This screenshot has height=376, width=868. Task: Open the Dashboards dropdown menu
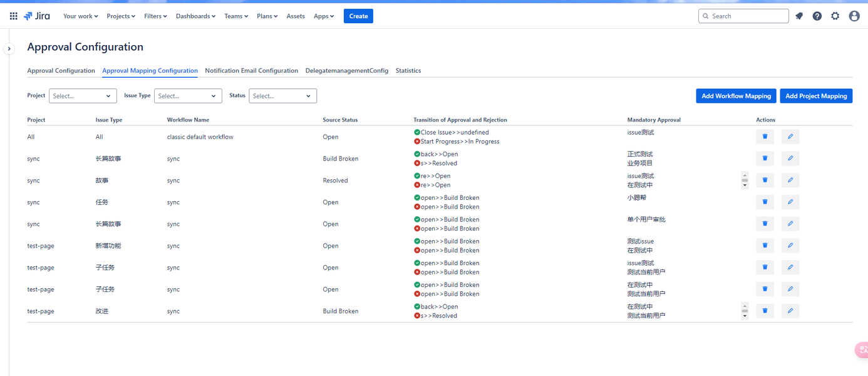pyautogui.click(x=195, y=16)
